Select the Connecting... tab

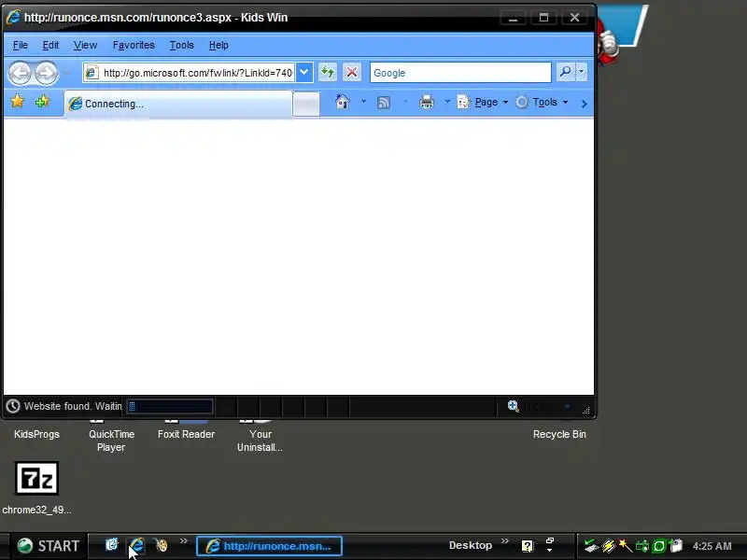pos(178,104)
